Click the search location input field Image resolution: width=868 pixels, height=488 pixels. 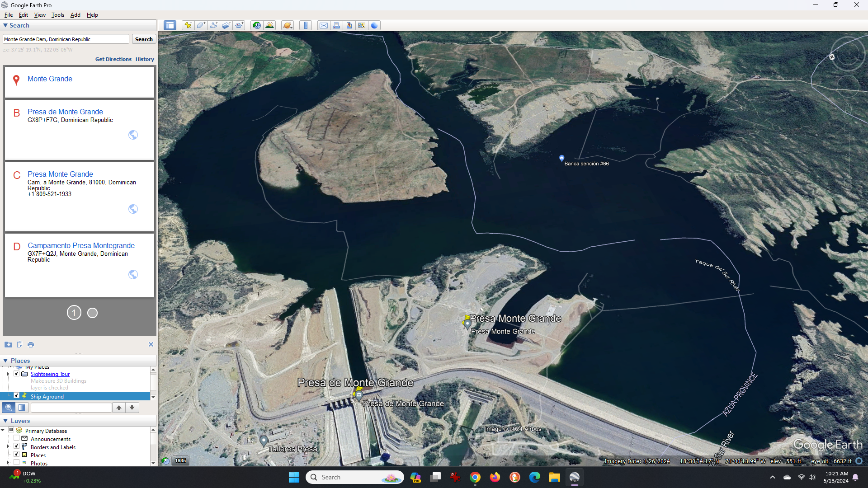[x=66, y=39]
